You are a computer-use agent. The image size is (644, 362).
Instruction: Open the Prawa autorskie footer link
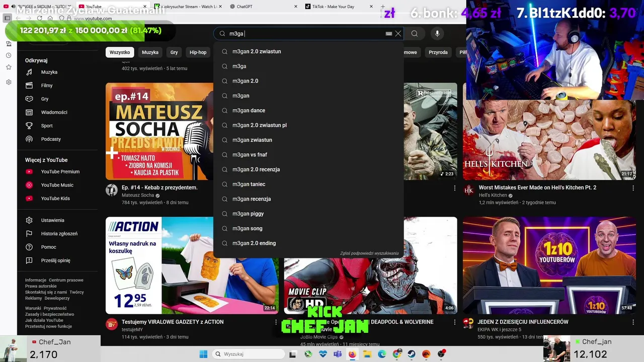(x=41, y=286)
